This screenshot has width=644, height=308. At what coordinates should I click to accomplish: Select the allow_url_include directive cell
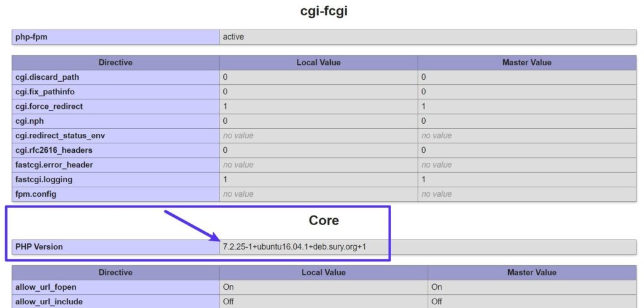[x=48, y=302]
